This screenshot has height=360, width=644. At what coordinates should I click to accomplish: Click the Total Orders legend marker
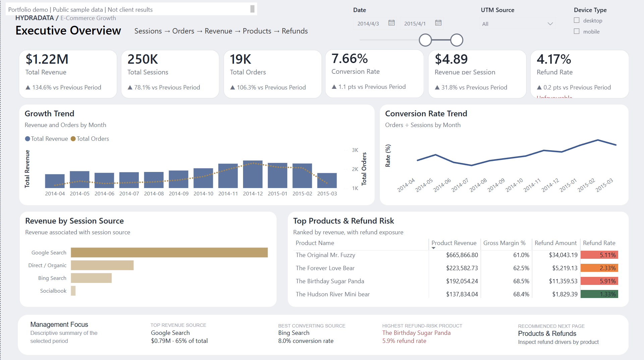click(73, 139)
